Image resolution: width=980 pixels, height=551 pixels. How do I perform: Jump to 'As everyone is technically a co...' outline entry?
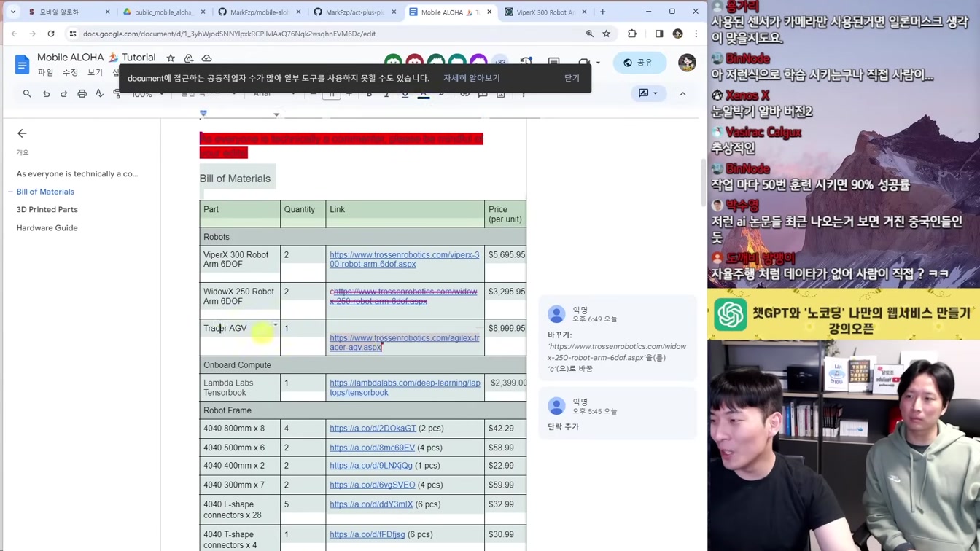click(x=77, y=174)
